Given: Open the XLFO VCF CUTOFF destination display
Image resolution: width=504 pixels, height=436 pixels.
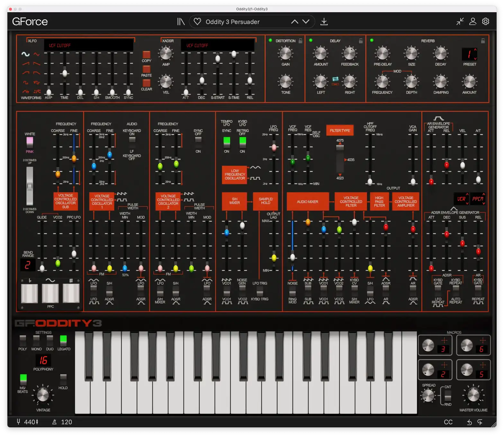Looking at the screenshot, I should click(89, 45).
